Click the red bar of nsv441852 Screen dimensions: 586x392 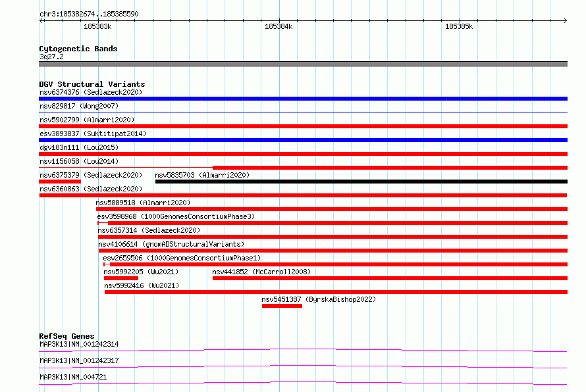point(390,278)
